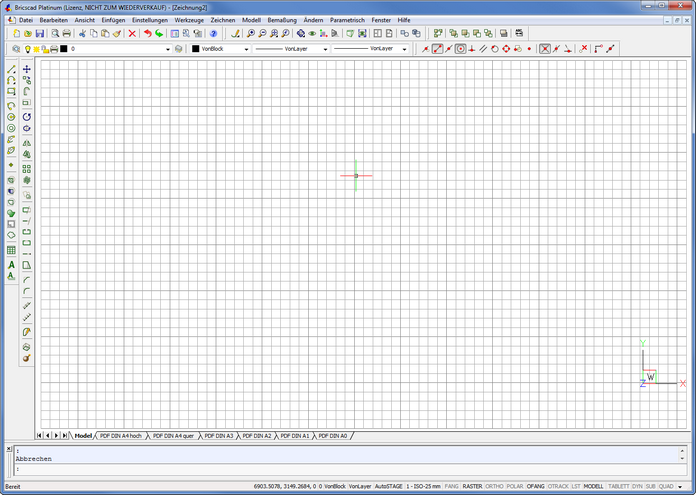Select the Move tool
This screenshot has height=495, width=696.
(x=26, y=69)
